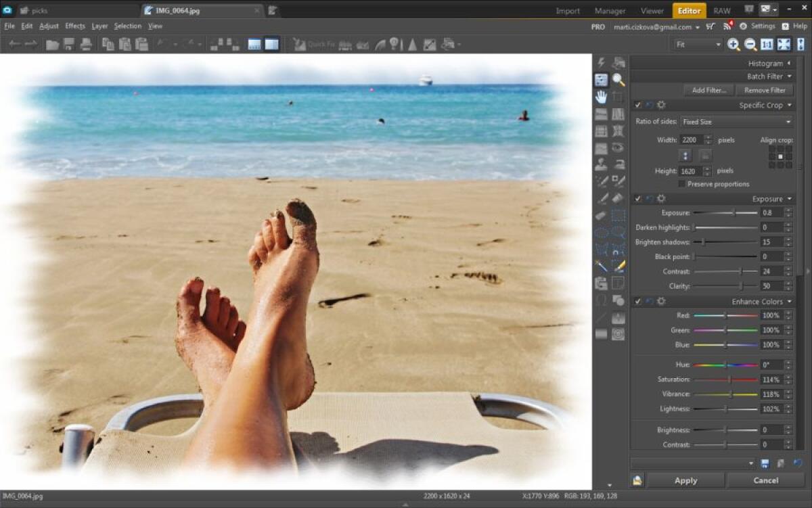
Task: Pick the Magic Wand selection tool
Action: tap(601, 266)
